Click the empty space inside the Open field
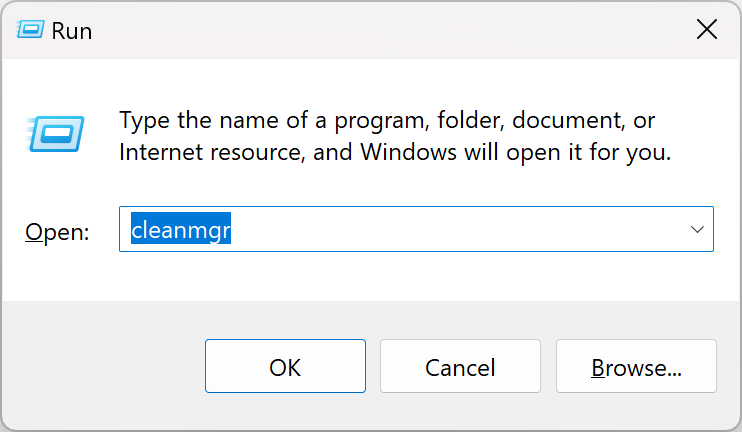The image size is (742, 432). click(x=450, y=230)
